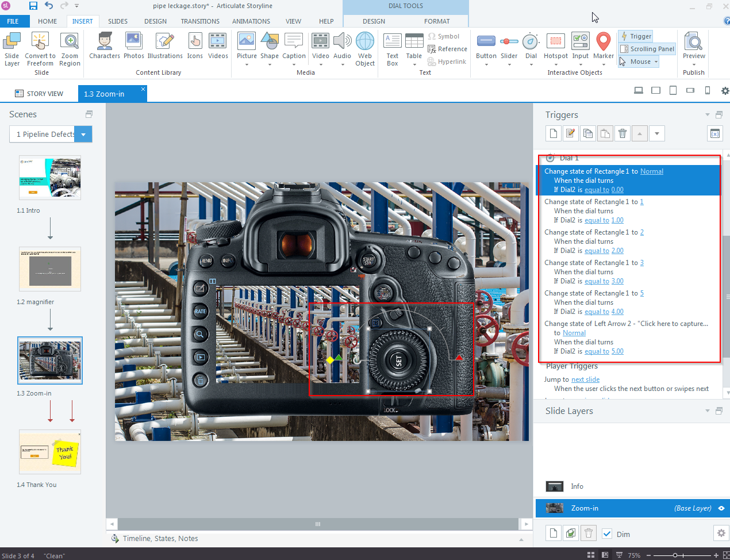Delete the selected trigger

[x=623, y=133]
